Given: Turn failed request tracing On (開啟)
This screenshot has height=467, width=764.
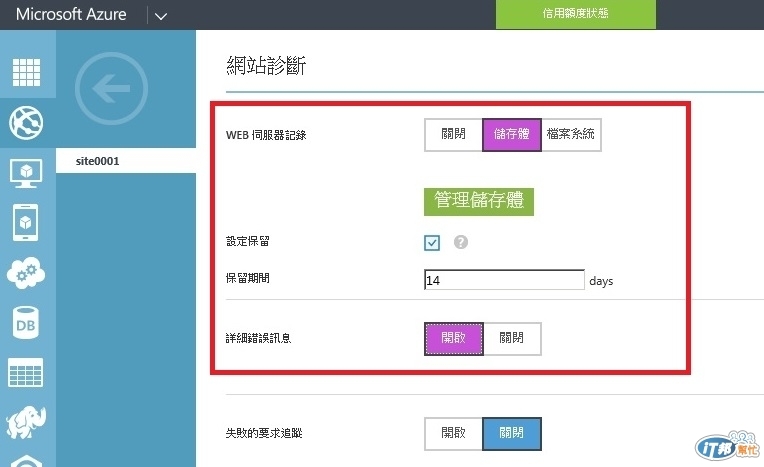Looking at the screenshot, I should [453, 433].
